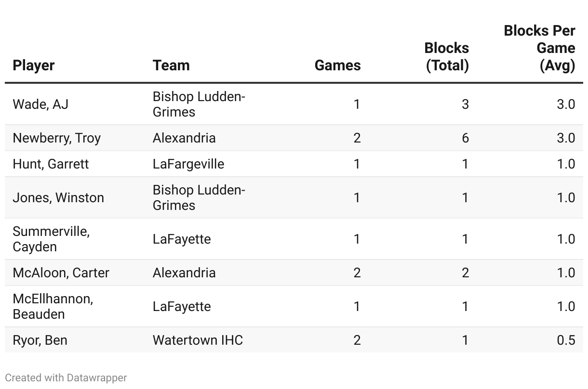Click the Team column header

[x=171, y=65]
